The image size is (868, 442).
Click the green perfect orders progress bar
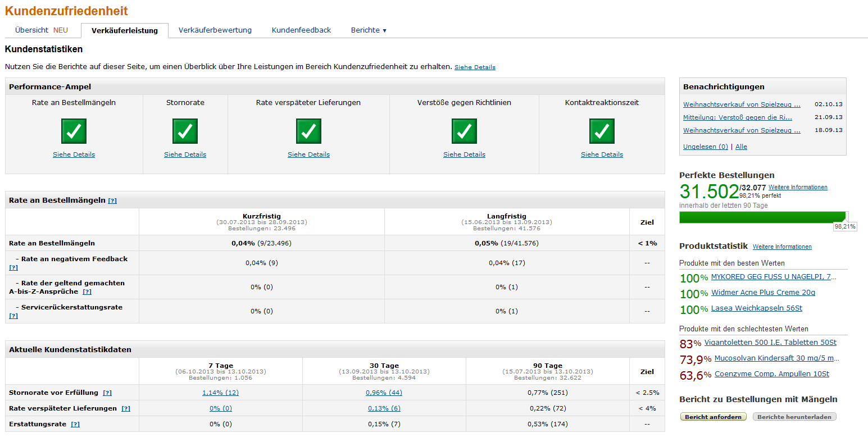click(x=762, y=217)
